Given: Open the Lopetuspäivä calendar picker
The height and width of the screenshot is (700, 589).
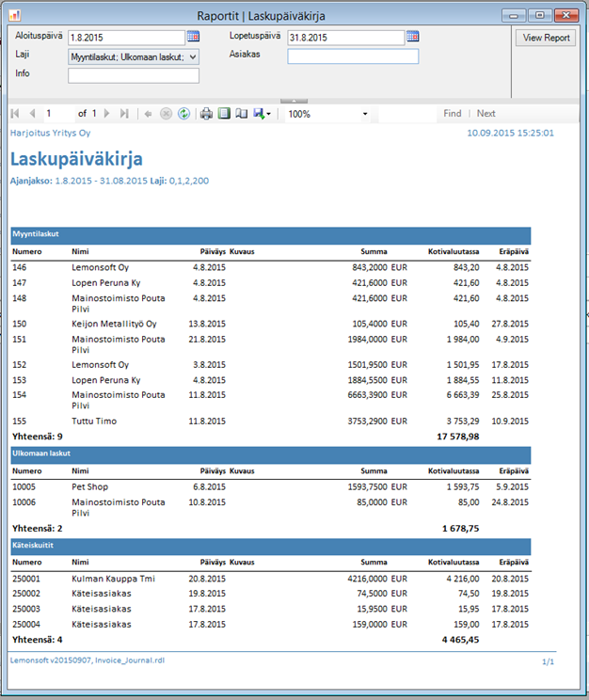Looking at the screenshot, I should (413, 37).
